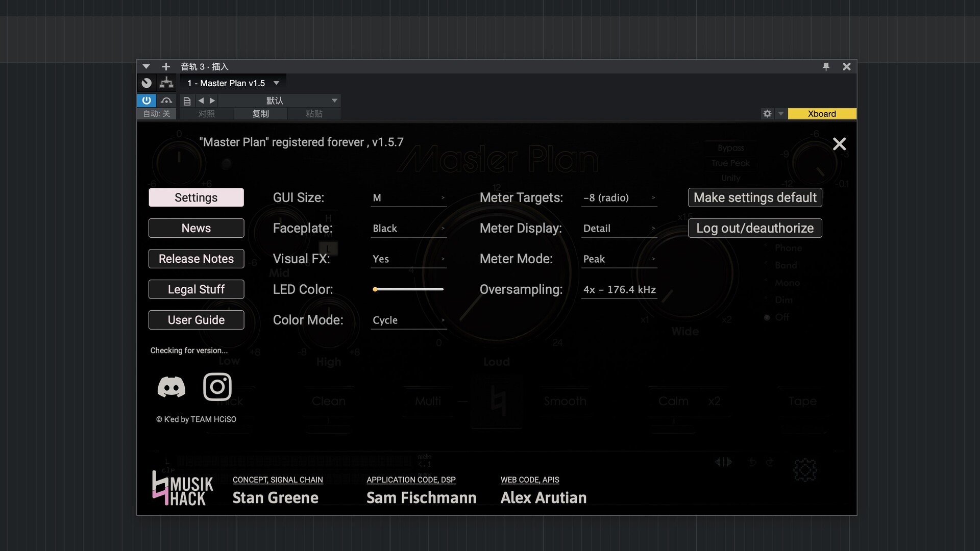Click the pin icon in plugin title bar

(826, 66)
